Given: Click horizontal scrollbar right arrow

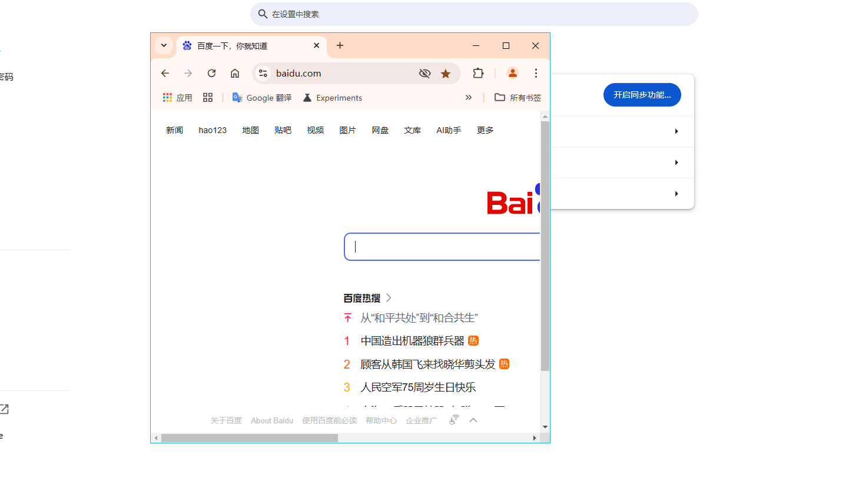Looking at the screenshot, I should point(535,438).
